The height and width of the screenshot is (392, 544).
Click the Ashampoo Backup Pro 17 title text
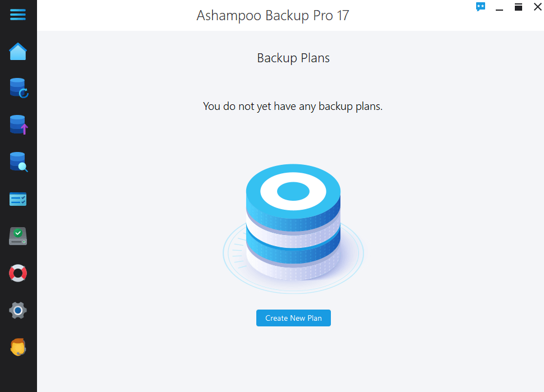coord(273,15)
